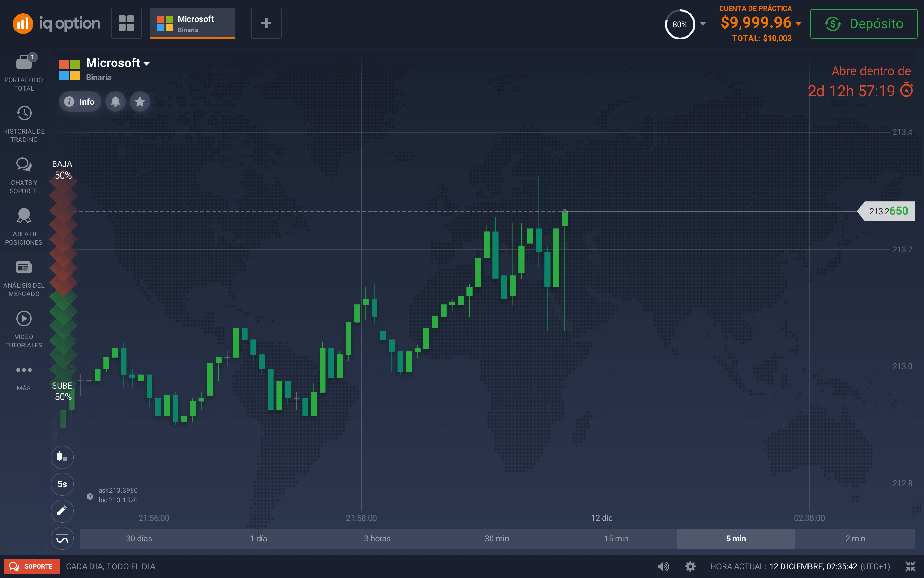Viewport: 924px width, 578px height.
Task: Click the Hora Actual clock text
Action: [x=800, y=566]
